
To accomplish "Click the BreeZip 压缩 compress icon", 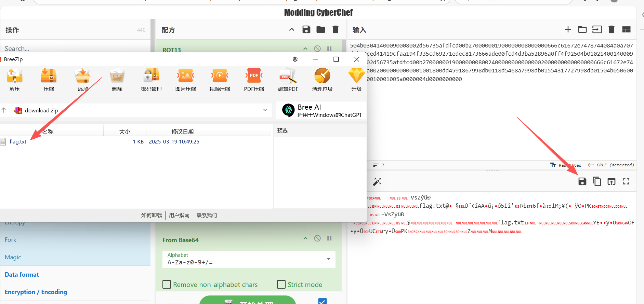I will [49, 75].
